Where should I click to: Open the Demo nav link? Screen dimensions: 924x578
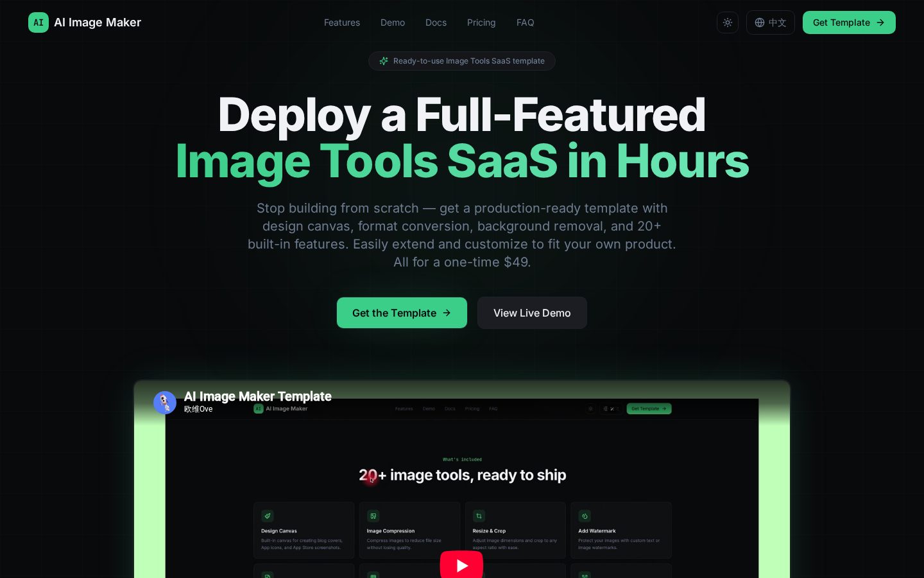(x=393, y=22)
